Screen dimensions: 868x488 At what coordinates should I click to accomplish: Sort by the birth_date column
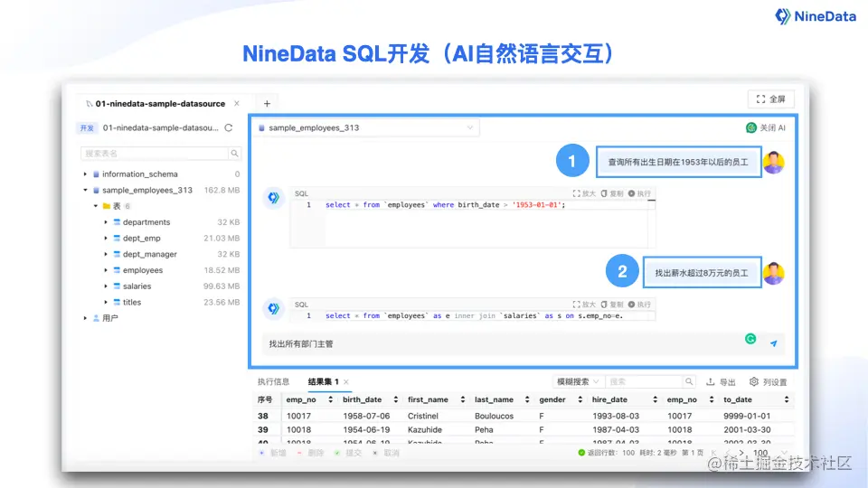click(x=395, y=399)
